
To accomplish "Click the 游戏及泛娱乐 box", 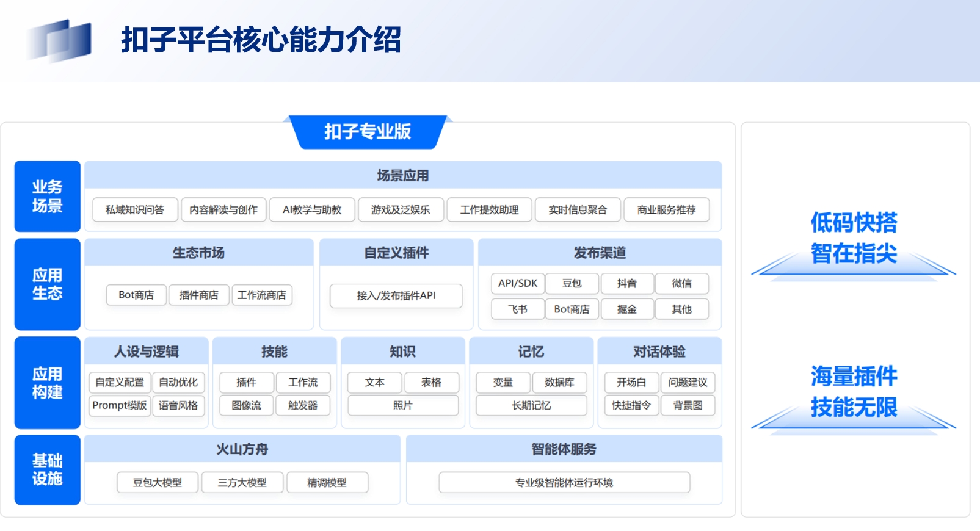I will pos(401,209).
